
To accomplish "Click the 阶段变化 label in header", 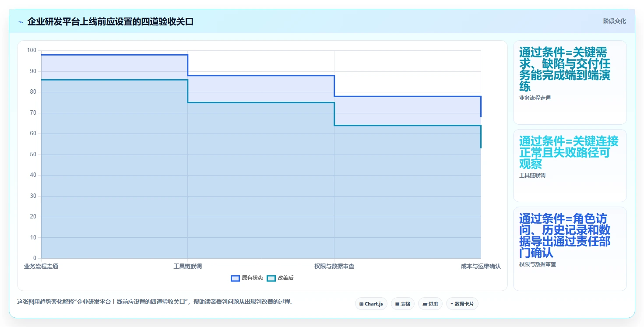I will coord(614,21).
